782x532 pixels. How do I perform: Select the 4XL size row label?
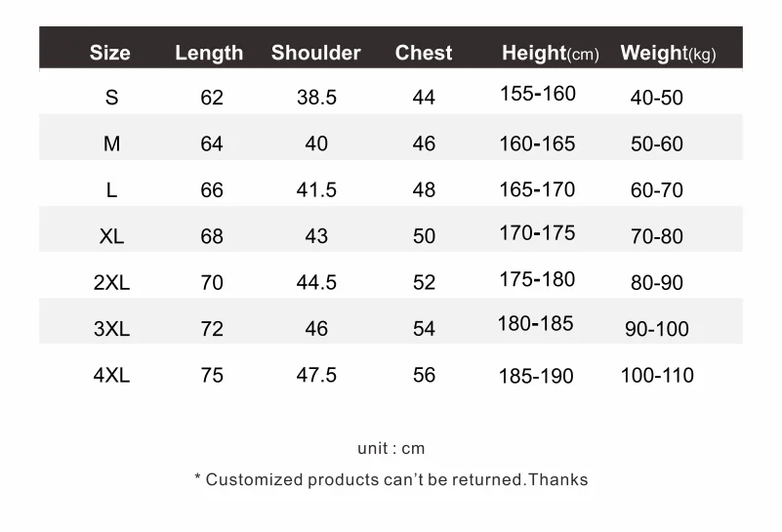tap(111, 375)
